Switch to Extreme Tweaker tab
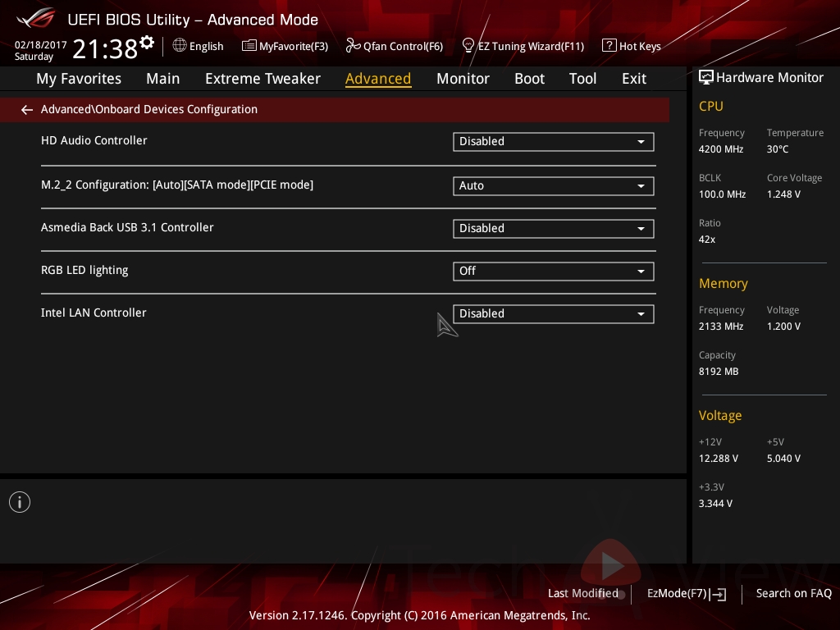 [262, 79]
